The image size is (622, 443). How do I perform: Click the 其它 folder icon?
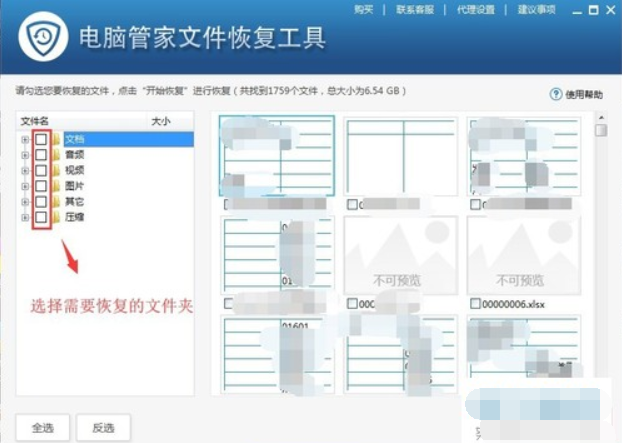pos(56,201)
